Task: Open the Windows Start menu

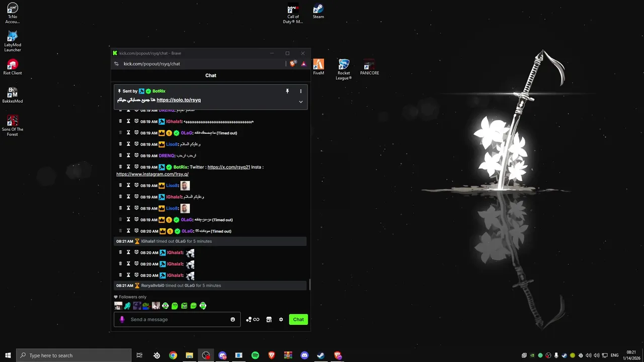Action: (x=8, y=355)
